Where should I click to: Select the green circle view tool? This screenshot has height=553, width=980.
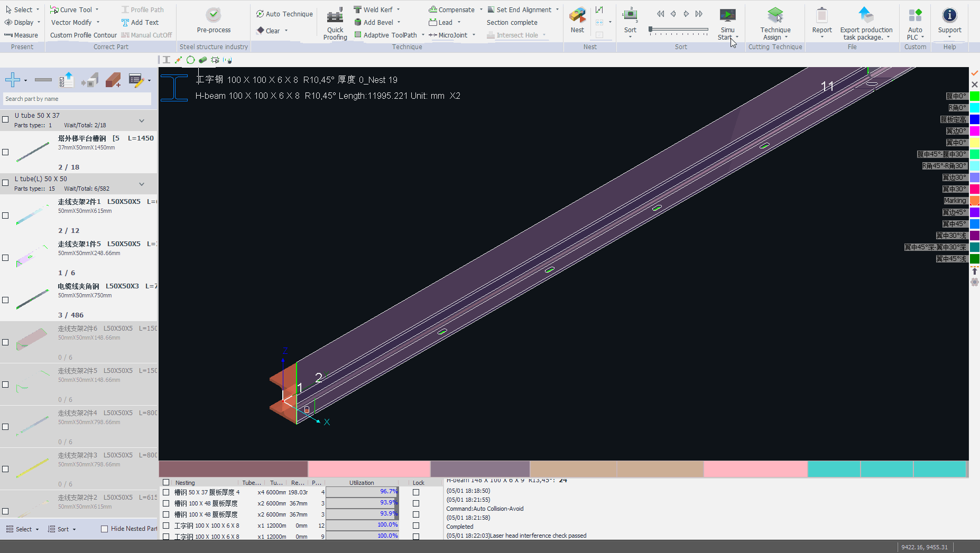pos(191,60)
